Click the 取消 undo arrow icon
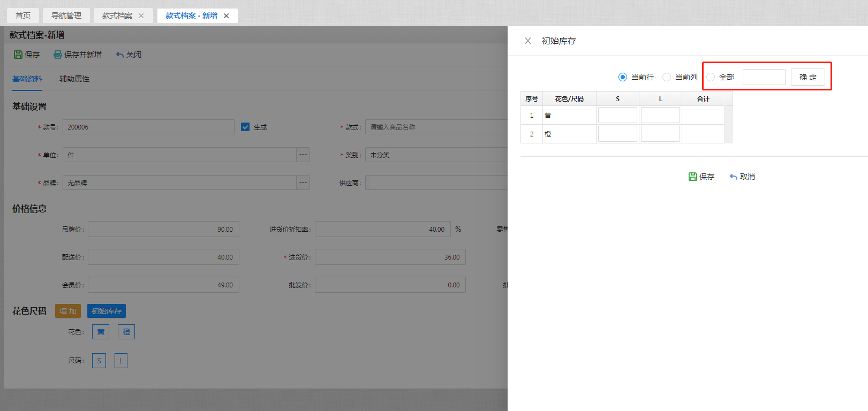Screen dimensions: 868x411 [x=733, y=177]
